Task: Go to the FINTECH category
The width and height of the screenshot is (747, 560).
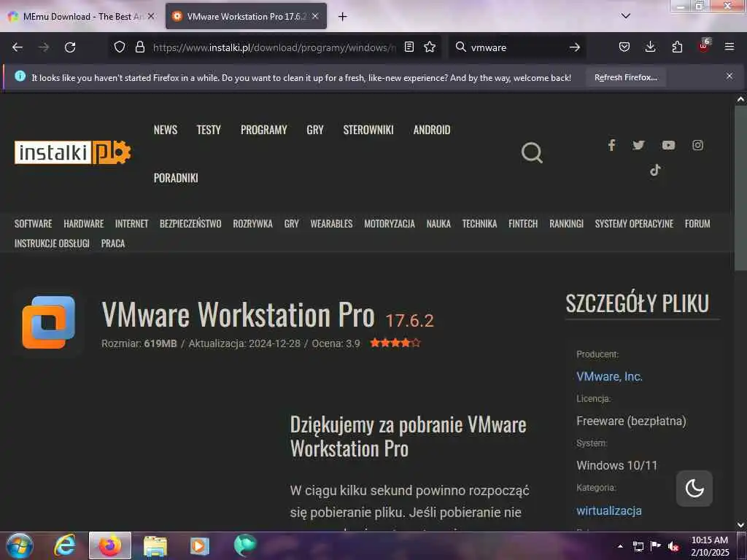Action: tap(522, 224)
